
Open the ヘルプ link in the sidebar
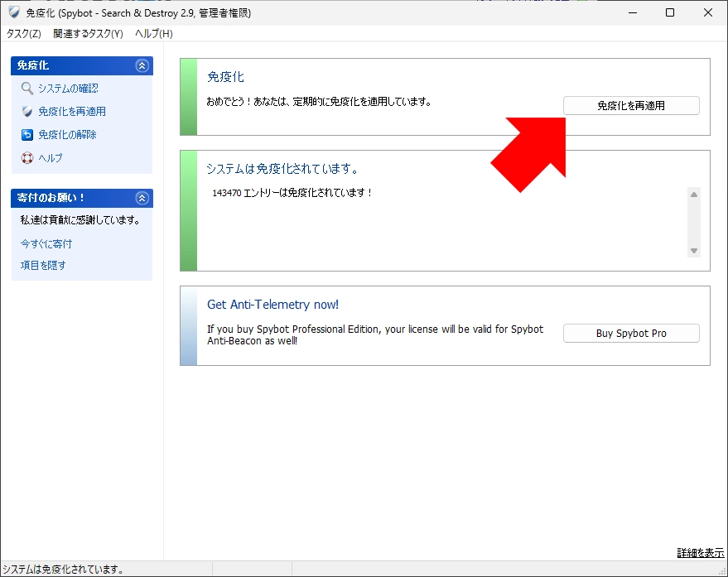(51, 158)
